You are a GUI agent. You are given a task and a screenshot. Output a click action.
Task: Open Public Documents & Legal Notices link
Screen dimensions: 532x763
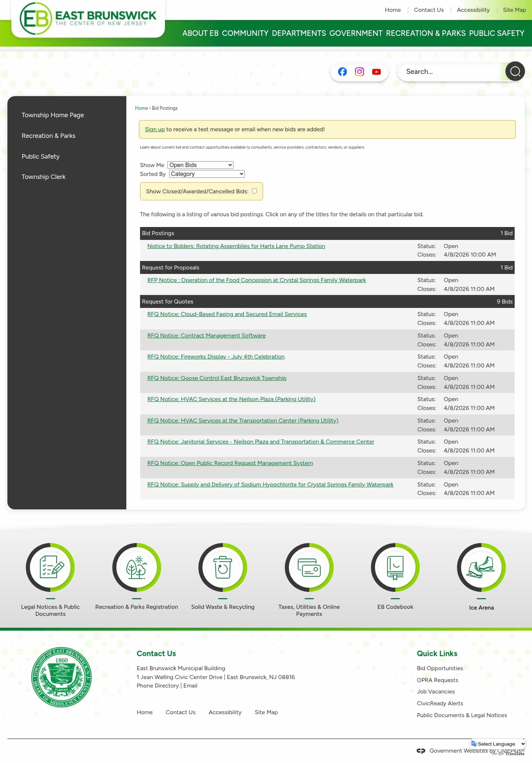click(x=462, y=715)
